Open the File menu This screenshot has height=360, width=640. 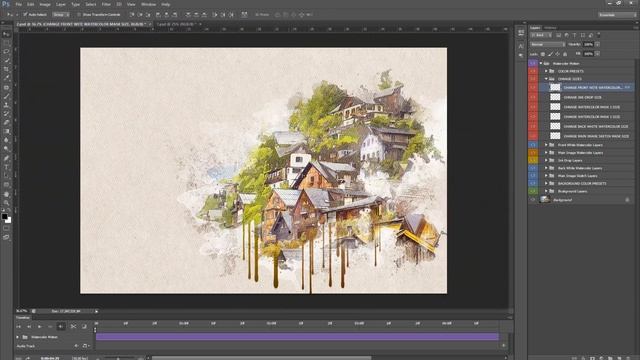tap(18, 4)
